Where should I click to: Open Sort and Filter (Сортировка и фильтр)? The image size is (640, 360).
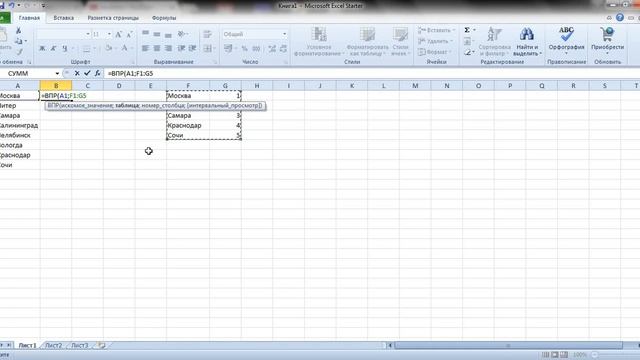click(494, 42)
